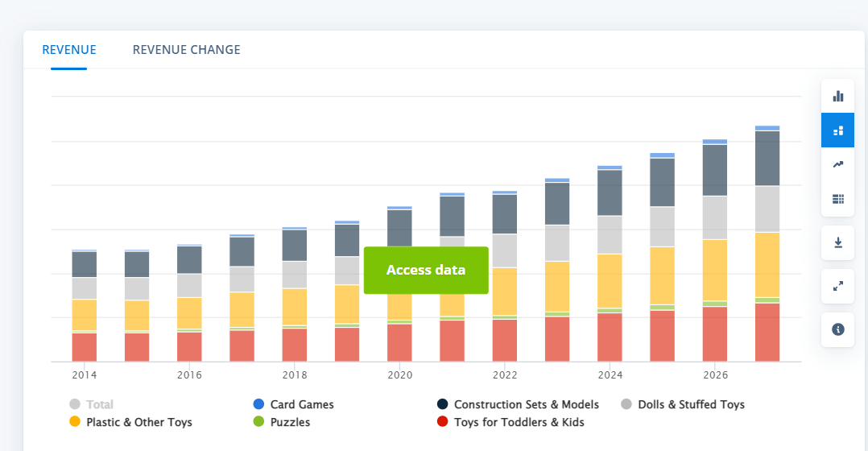This screenshot has width=868, height=451.
Task: Click the download chart icon
Action: [837, 242]
